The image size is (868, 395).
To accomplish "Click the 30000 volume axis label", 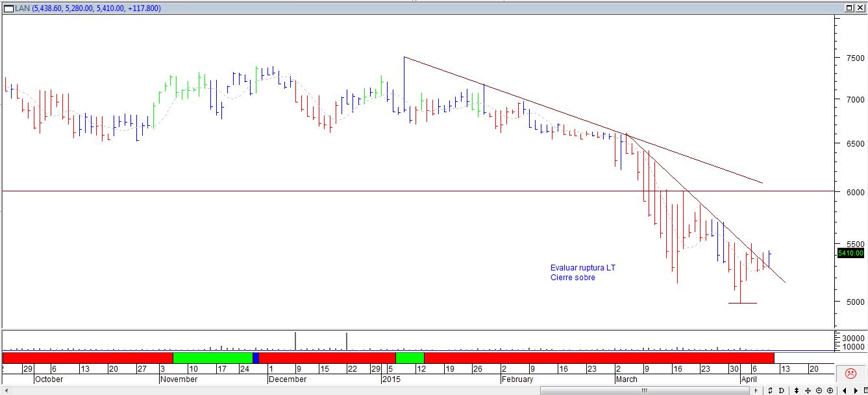I will pos(854,338).
